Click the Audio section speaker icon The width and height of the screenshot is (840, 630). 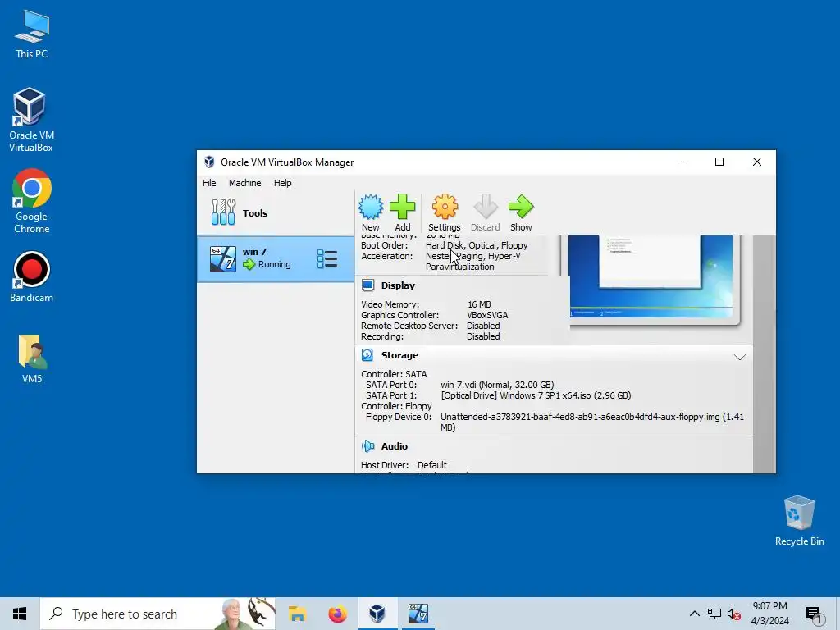click(x=367, y=446)
